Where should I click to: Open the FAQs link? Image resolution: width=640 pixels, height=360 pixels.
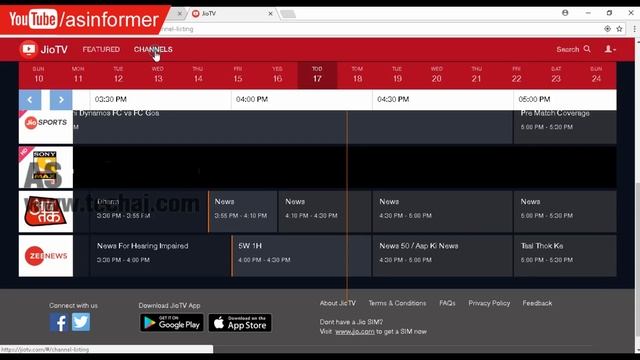click(x=447, y=303)
